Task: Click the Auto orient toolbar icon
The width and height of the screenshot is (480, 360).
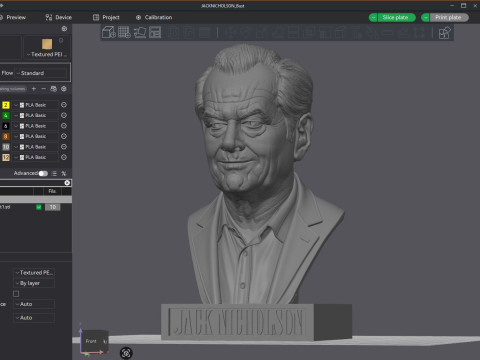Action: pos(140,32)
